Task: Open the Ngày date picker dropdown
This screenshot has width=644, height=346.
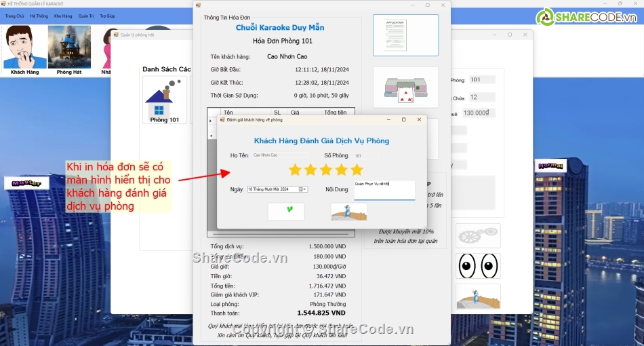Action: click(303, 189)
